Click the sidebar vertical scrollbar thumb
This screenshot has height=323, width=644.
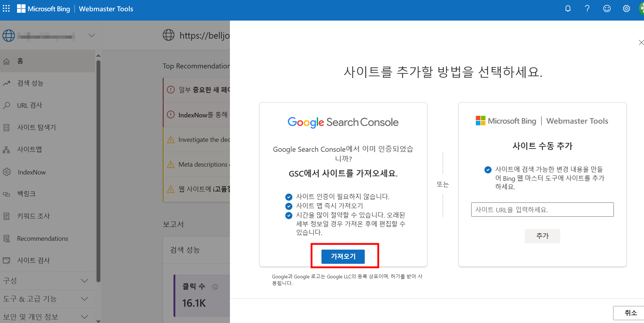coord(98,171)
